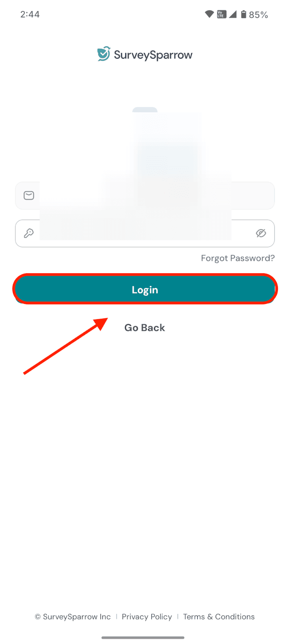The image size is (290, 644).
Task: Tap the Wi-Fi status icon
Action: [x=209, y=14]
